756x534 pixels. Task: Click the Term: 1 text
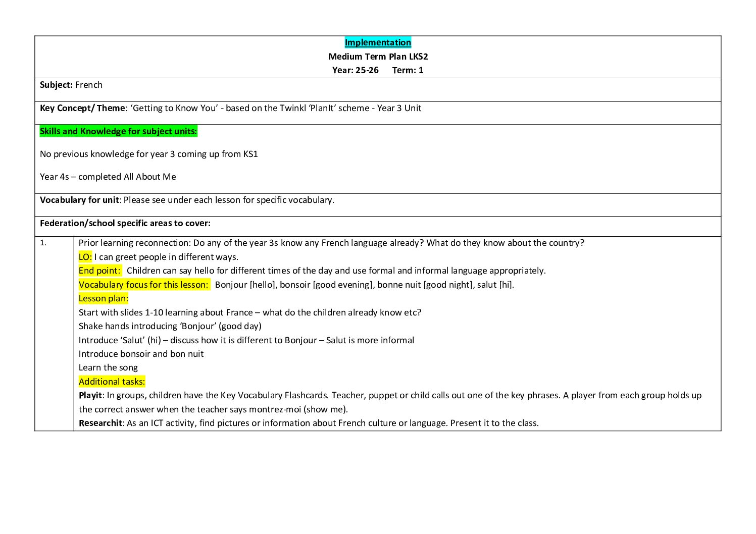click(408, 70)
